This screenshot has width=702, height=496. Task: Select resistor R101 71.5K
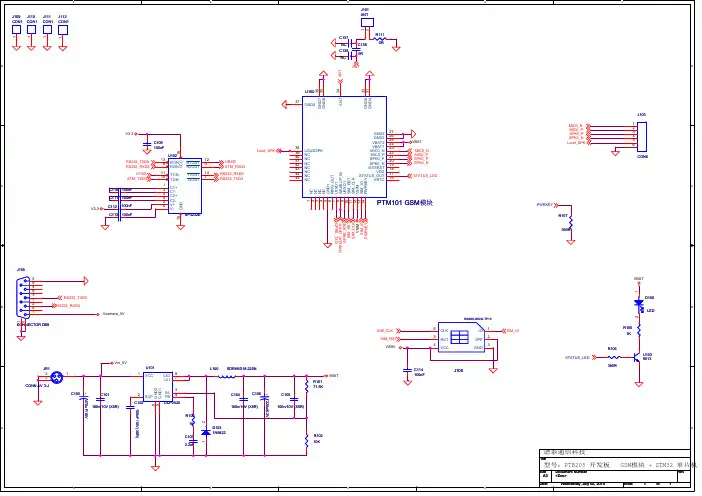tap(306, 386)
